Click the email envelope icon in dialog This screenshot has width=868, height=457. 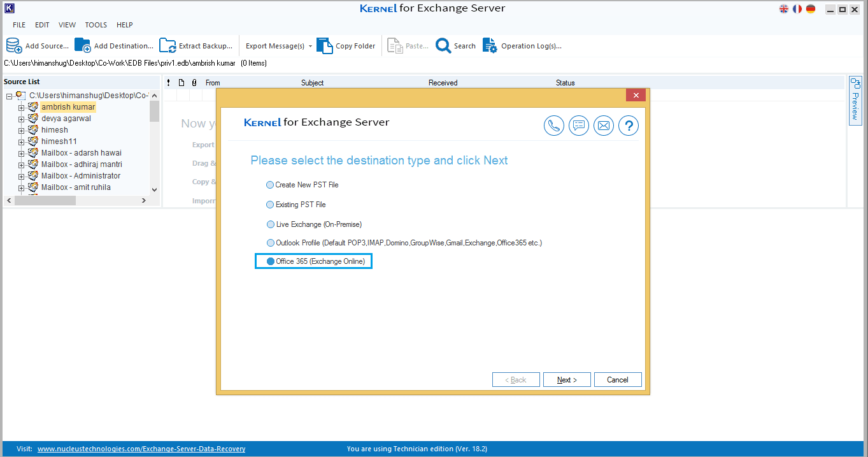point(604,126)
